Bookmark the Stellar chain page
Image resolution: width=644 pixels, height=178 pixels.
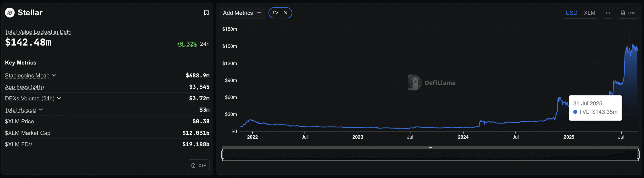pos(206,13)
